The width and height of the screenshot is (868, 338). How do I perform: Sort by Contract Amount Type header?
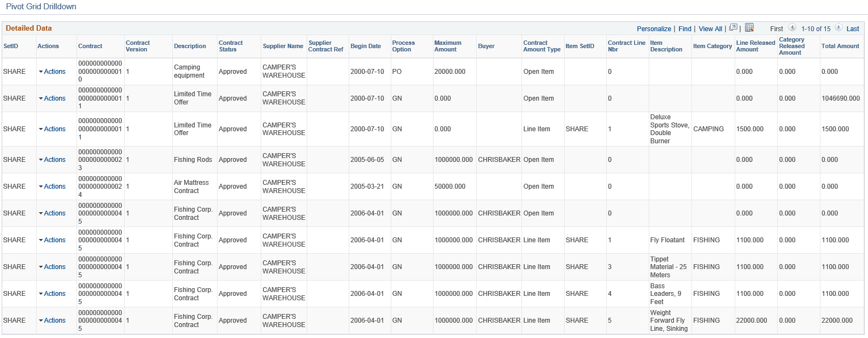542,46
